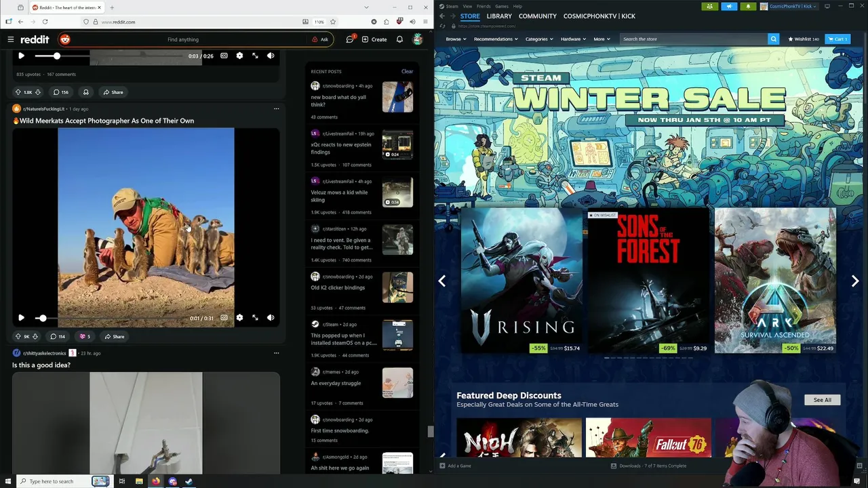Expand the Firefox list all tabs chevron
The height and width of the screenshot is (488, 868).
coord(366,7)
